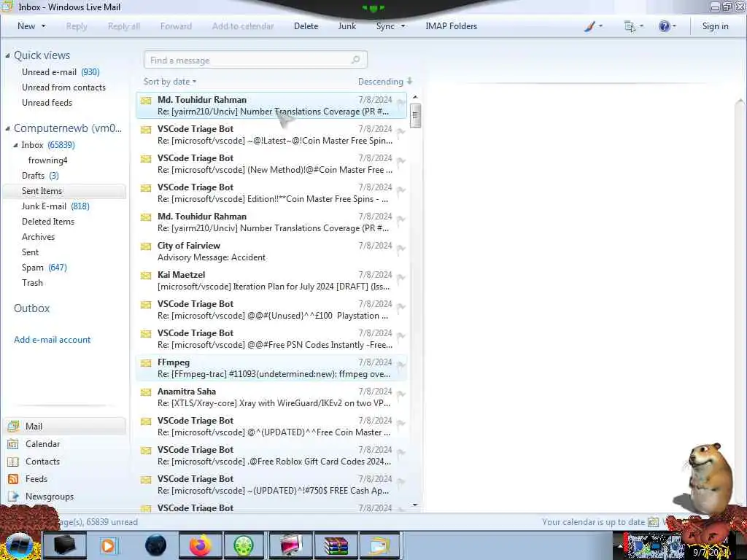The width and height of the screenshot is (747, 560).
Task: Open the Trash folder
Action: click(32, 282)
